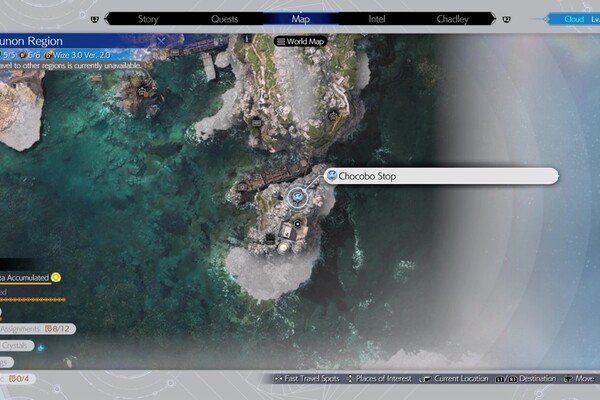Select the marker on the pier near banner
The image size is (600, 400).
(175, 52)
